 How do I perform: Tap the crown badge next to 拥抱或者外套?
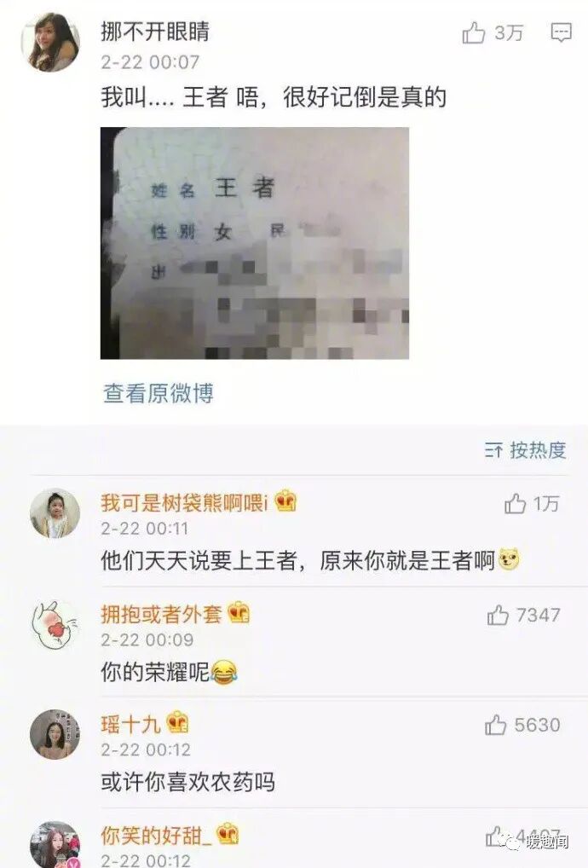tap(239, 612)
